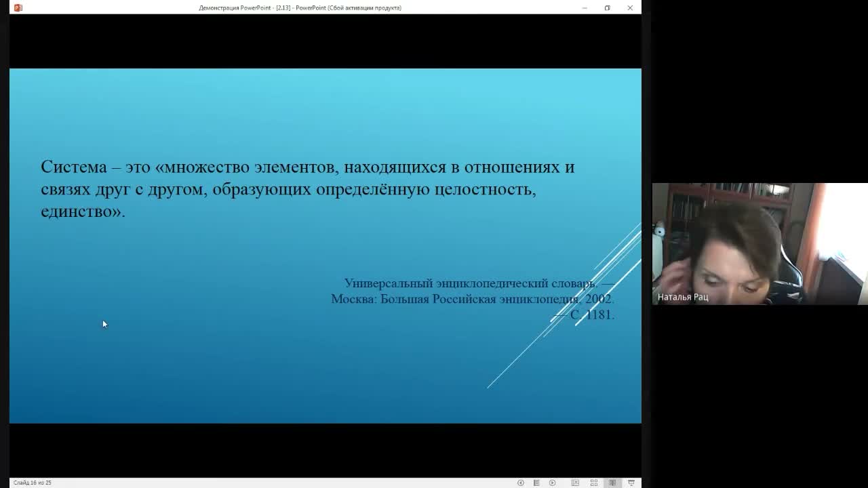Viewport: 868px width, 488px height.
Task: Minimize the PowerPoint presentation window
Action: [x=585, y=7]
